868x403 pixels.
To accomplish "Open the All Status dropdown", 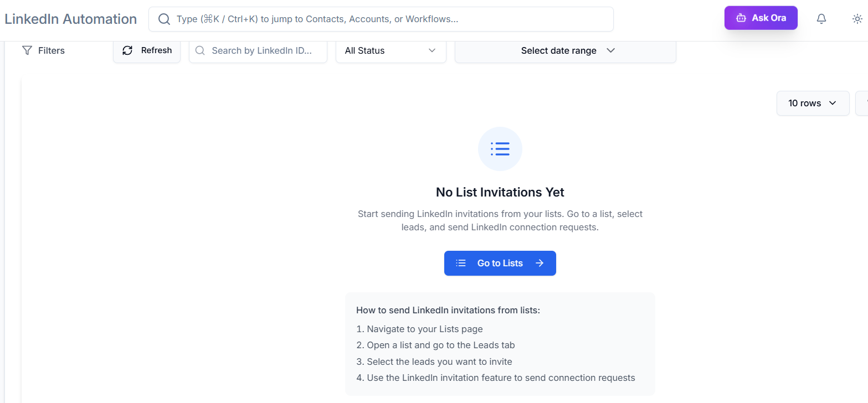I will (391, 50).
